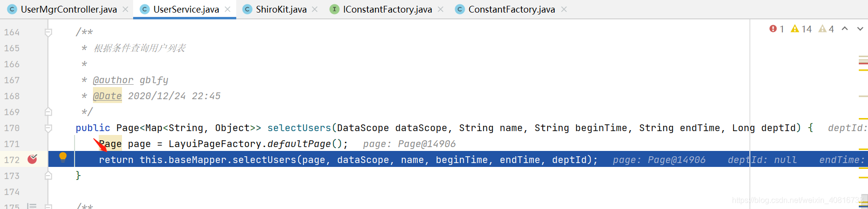Close the UserService.java tab
Viewport: 868px width, 209px height.
click(228, 9)
